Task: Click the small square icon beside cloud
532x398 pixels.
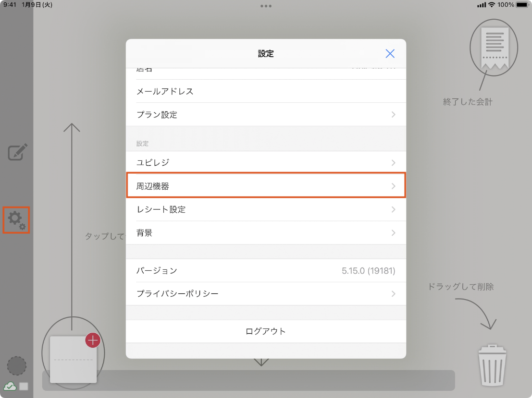Action: (x=24, y=386)
